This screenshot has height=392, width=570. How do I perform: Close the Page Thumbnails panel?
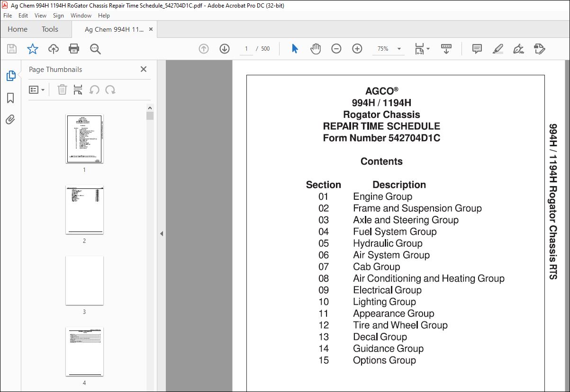144,69
